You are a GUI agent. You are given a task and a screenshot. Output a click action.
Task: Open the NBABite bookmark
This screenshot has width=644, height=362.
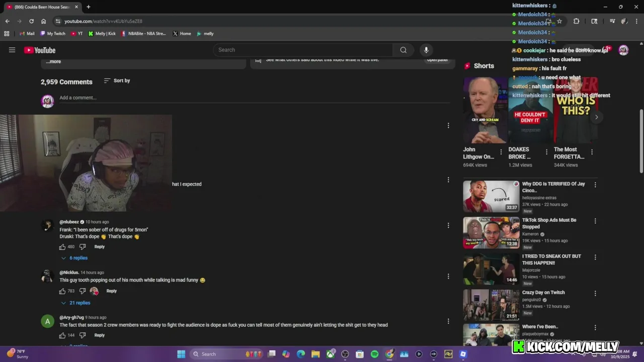143,34
